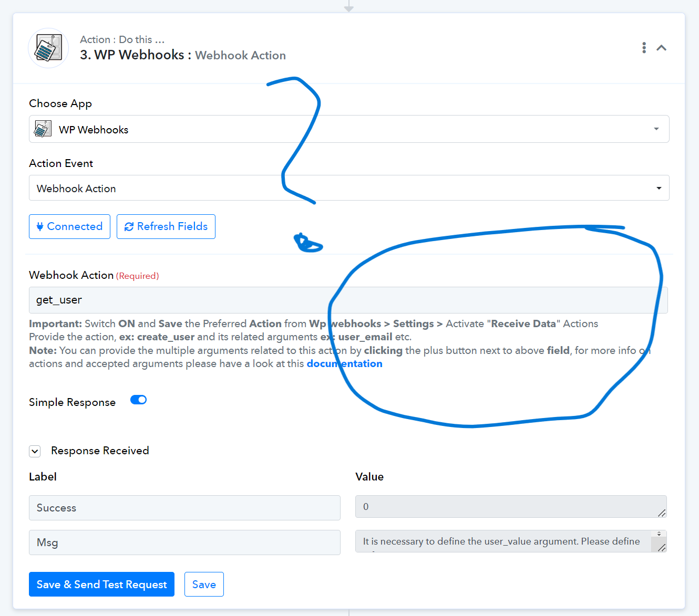The height and width of the screenshot is (616, 699).
Task: Click the Refresh Fields button
Action: [x=166, y=226]
